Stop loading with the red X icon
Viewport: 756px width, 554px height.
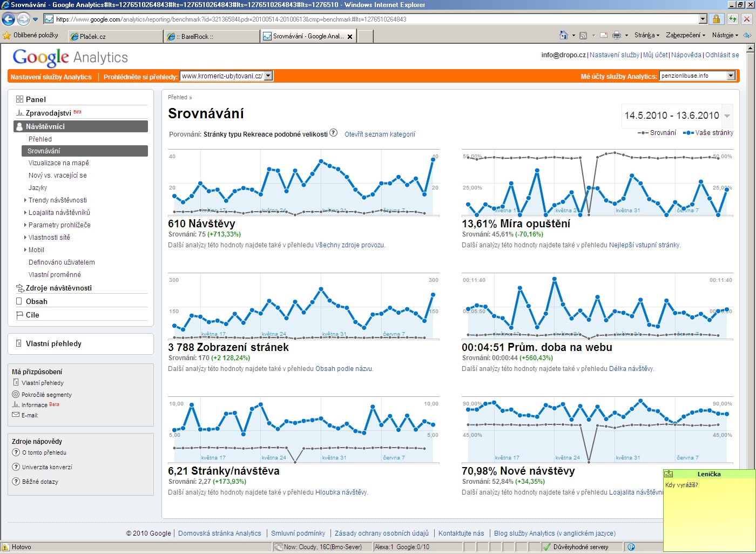pos(747,19)
